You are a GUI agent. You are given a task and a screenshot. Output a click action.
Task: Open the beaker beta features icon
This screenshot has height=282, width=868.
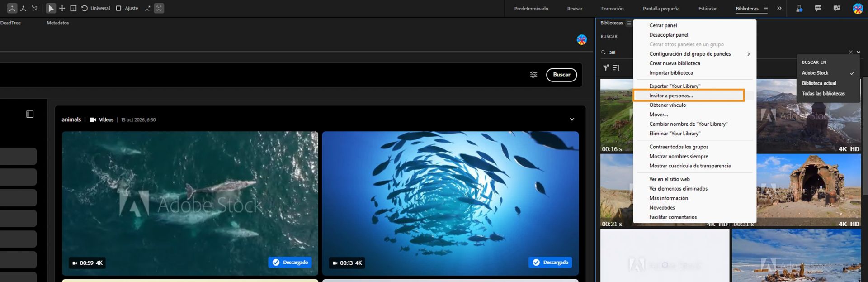pos(799,8)
